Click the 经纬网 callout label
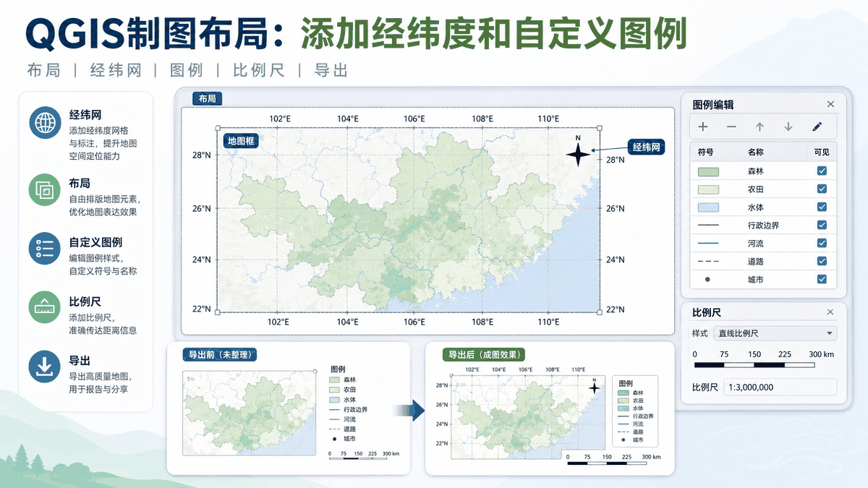 (x=646, y=147)
